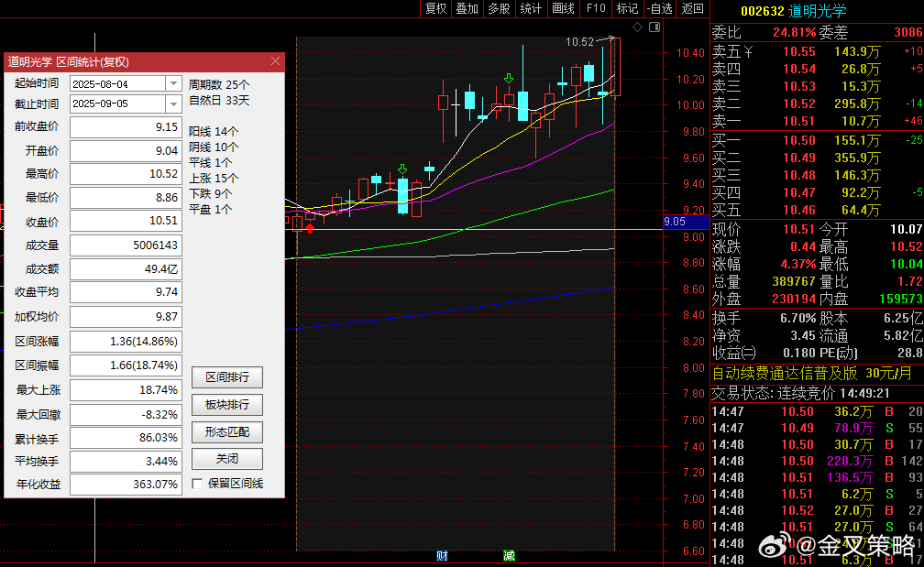The height and width of the screenshot is (567, 924).
Task: Expand the 起始时间 date dropdown
Action: [x=173, y=82]
